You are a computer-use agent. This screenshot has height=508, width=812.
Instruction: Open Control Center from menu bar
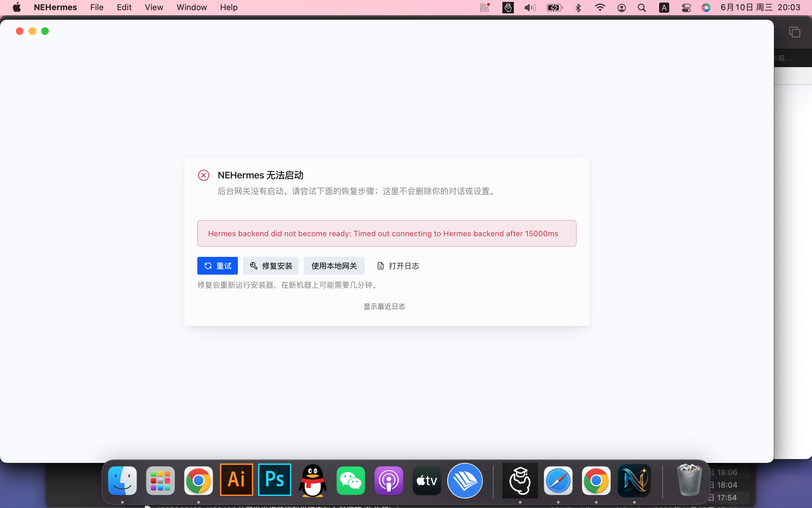(686, 7)
